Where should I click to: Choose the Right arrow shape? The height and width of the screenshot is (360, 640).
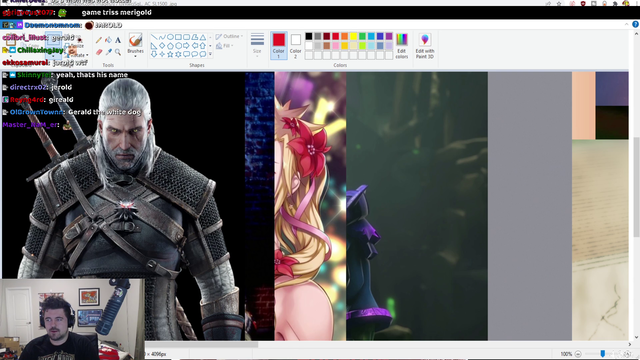[x=187, y=46]
